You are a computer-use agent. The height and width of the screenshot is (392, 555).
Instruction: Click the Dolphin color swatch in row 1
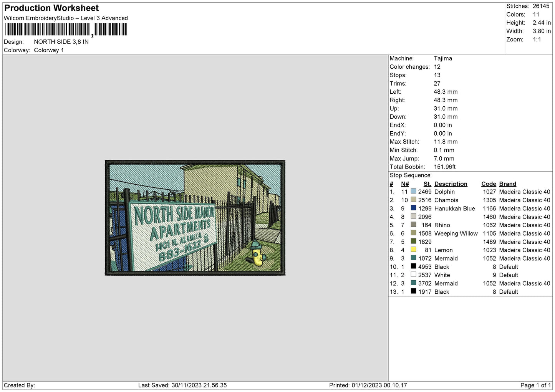pos(413,191)
